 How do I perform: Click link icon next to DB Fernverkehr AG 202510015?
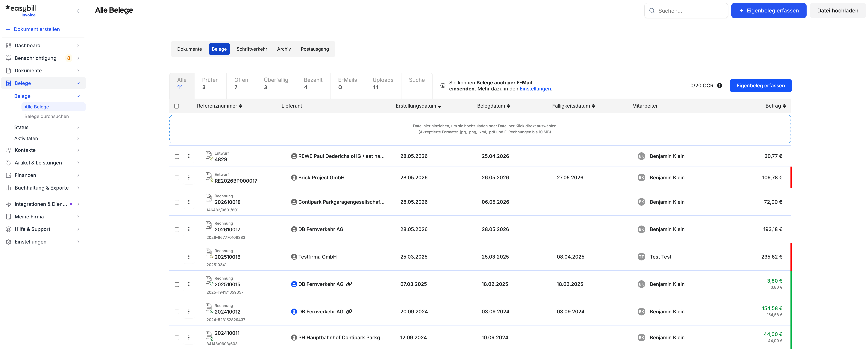click(x=349, y=284)
